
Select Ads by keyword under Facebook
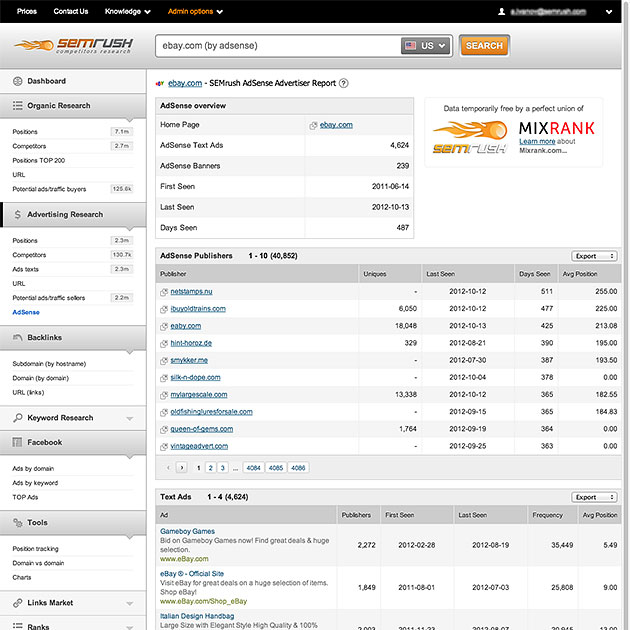coord(35,483)
